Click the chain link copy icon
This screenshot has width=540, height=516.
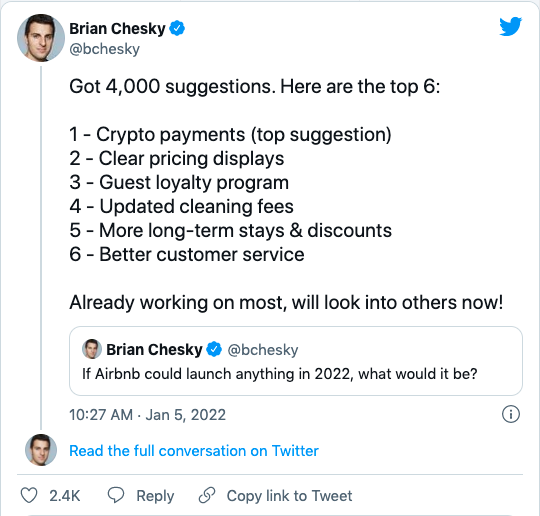click(207, 495)
